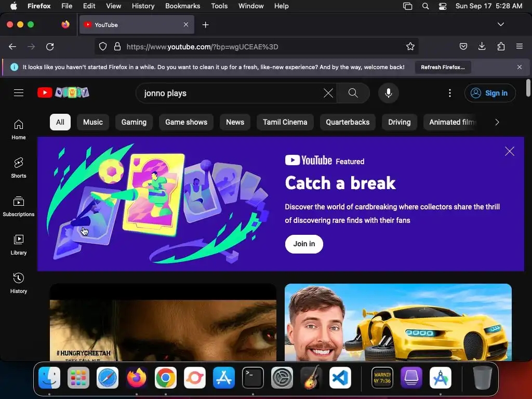The width and height of the screenshot is (532, 399).
Task: Open the History menu in menu bar
Action: [x=143, y=6]
